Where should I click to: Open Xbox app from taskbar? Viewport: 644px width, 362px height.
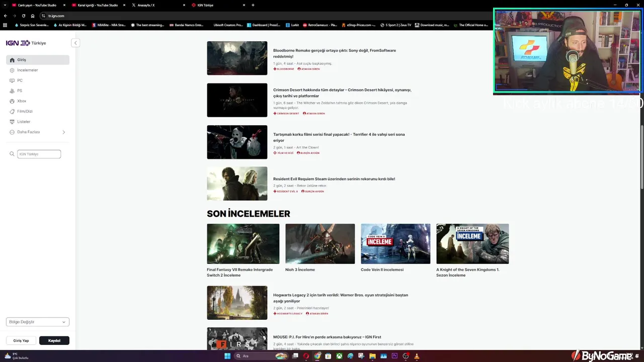click(340, 356)
